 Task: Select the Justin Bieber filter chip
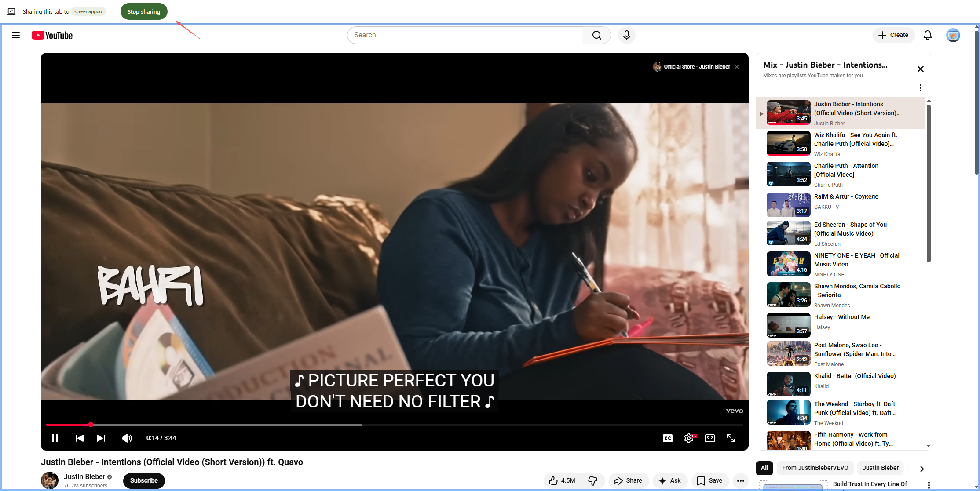point(880,468)
